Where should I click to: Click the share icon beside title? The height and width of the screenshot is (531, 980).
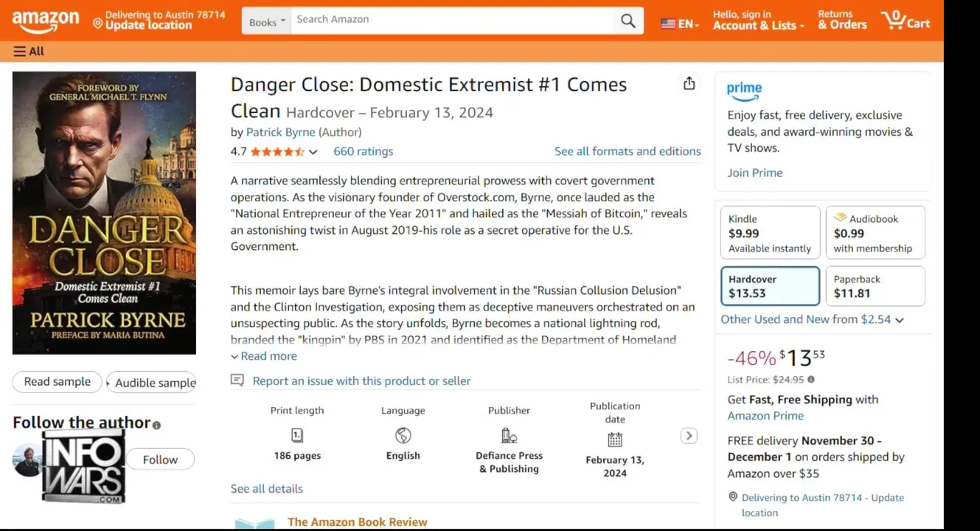(689, 84)
